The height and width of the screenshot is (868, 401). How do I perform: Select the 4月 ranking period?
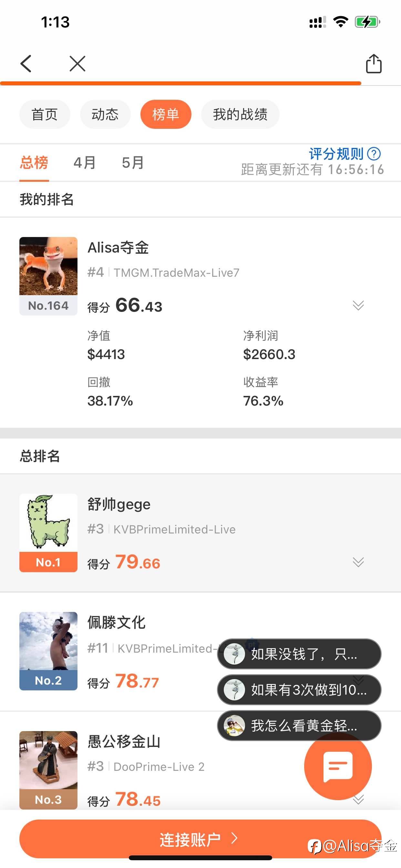[85, 163]
